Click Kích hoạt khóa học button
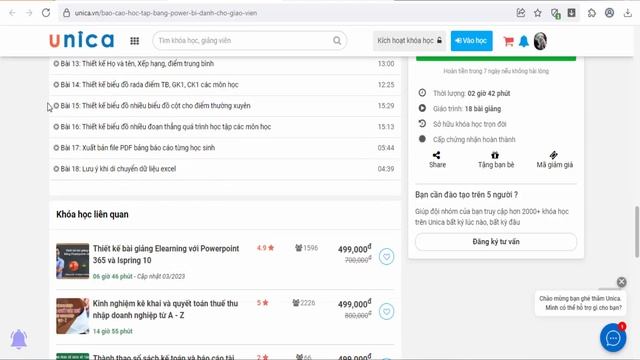This screenshot has width=640, height=360. coord(409,40)
